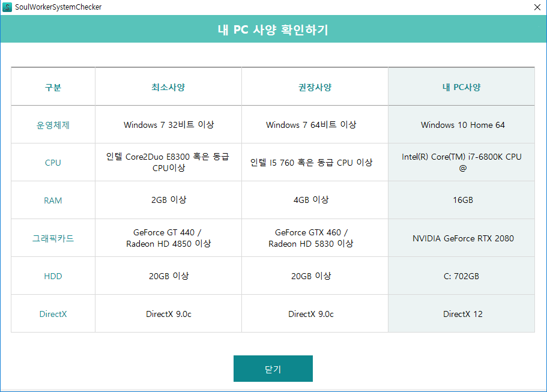Image resolution: width=547 pixels, height=392 pixels.
Task: Select the Windows 10 Home 64 cell
Action: 462,125
